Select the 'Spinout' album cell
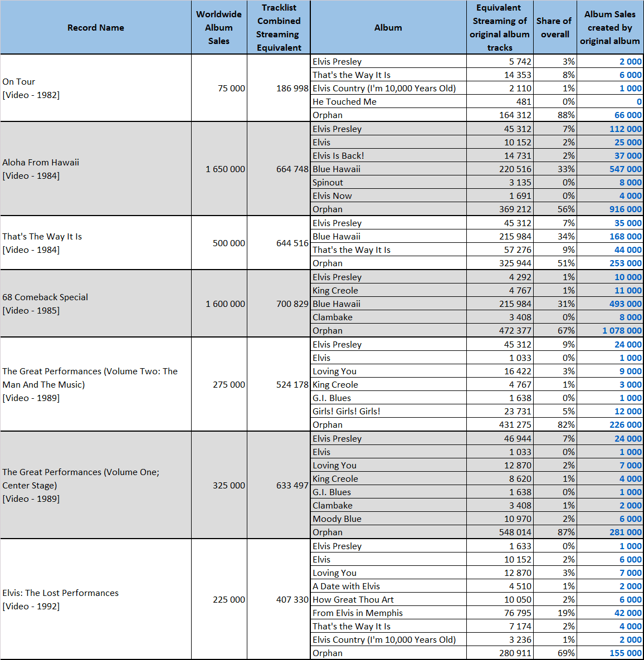Image resolution: width=644 pixels, height=660 pixels. point(388,182)
